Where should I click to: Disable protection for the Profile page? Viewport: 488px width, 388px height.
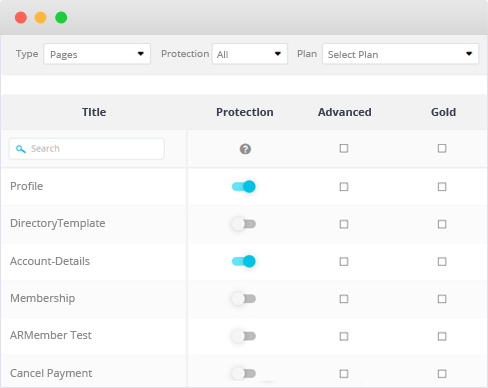click(244, 186)
